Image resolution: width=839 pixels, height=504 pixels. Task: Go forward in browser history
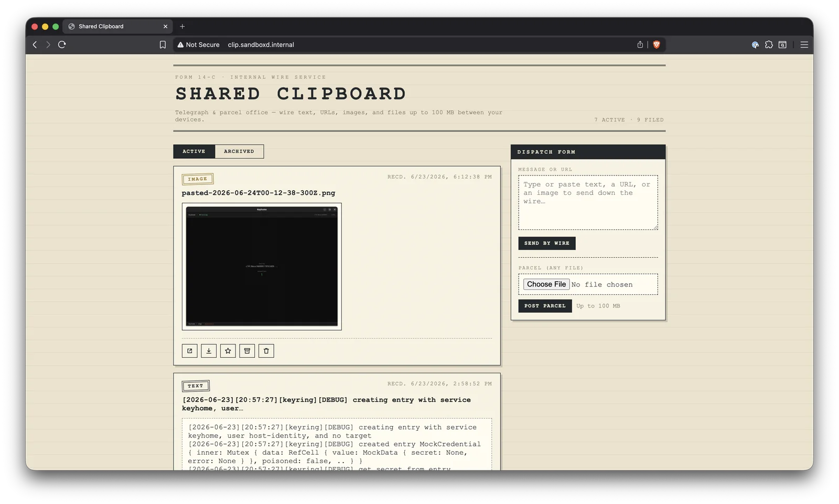pyautogui.click(x=48, y=45)
